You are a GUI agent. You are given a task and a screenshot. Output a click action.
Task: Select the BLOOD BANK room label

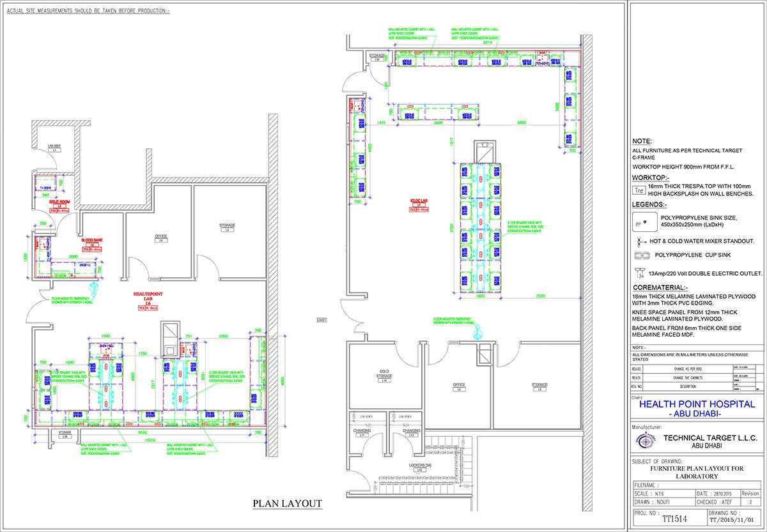(92, 241)
